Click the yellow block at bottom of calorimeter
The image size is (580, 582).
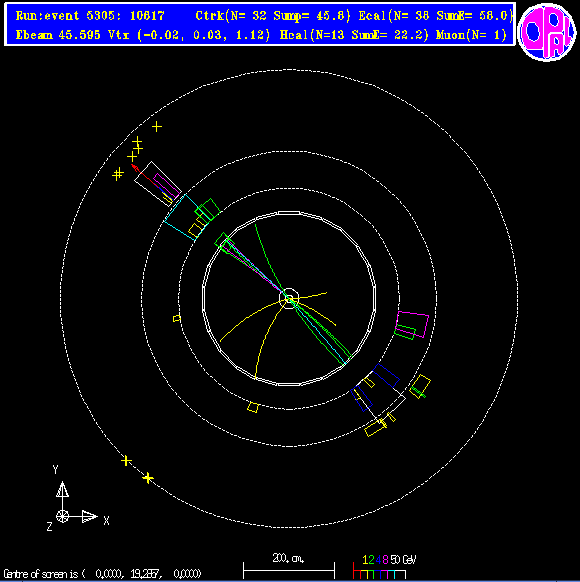pos(253,407)
